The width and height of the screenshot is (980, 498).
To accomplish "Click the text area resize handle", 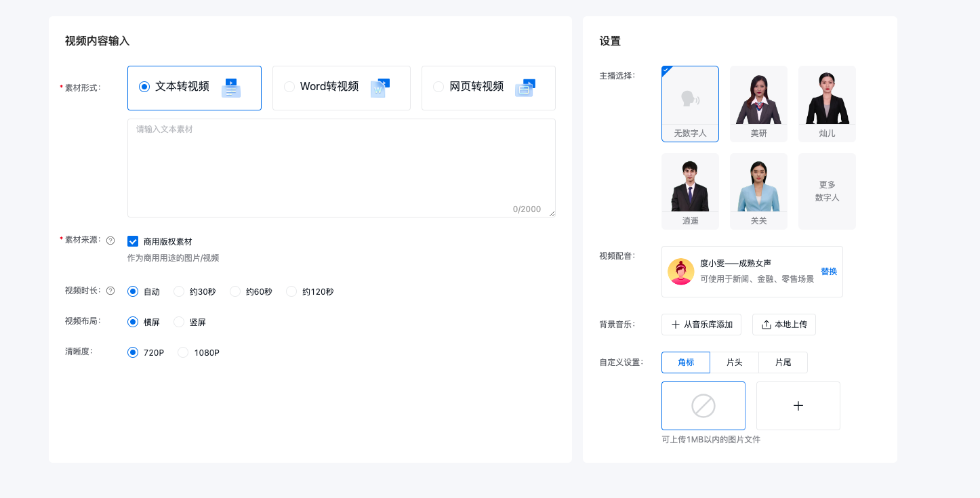I will pyautogui.click(x=552, y=213).
